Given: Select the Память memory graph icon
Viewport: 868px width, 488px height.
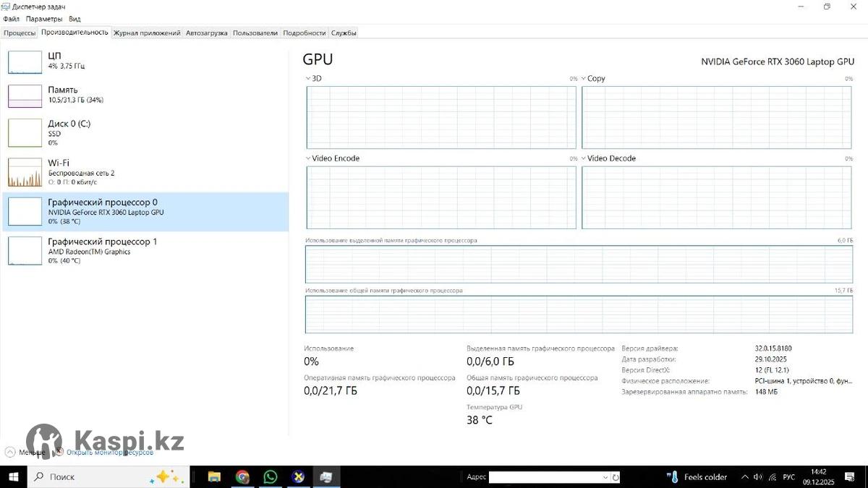Looking at the screenshot, I should (x=25, y=96).
